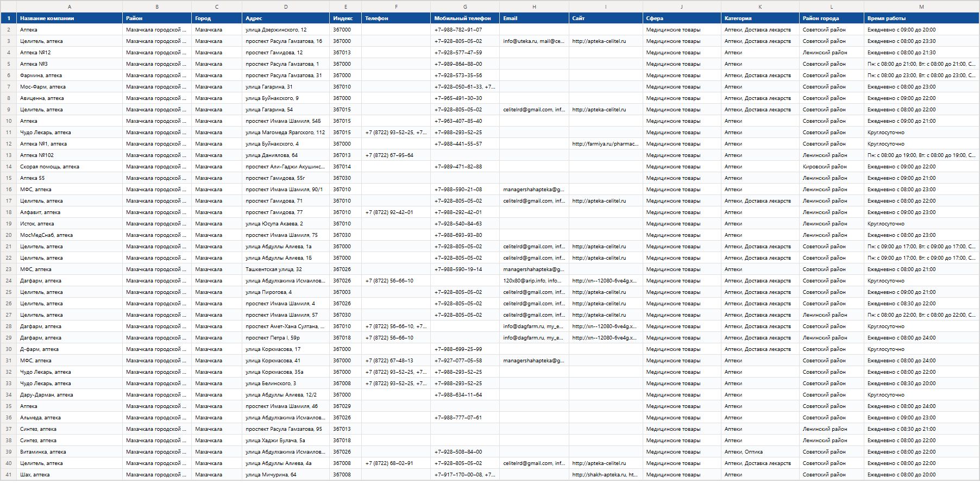
Task: Select phone cell '+7 (8722) 67-95-64'
Action: (396, 155)
